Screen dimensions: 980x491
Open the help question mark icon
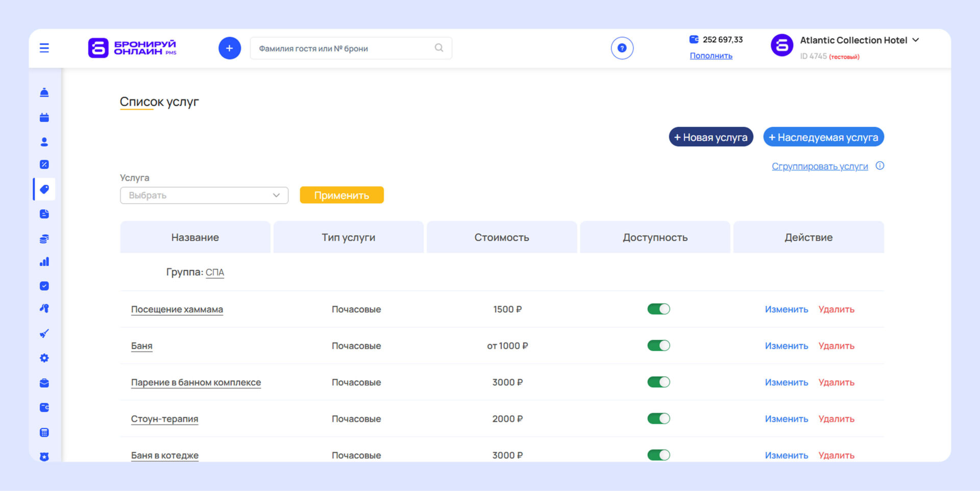pos(622,48)
